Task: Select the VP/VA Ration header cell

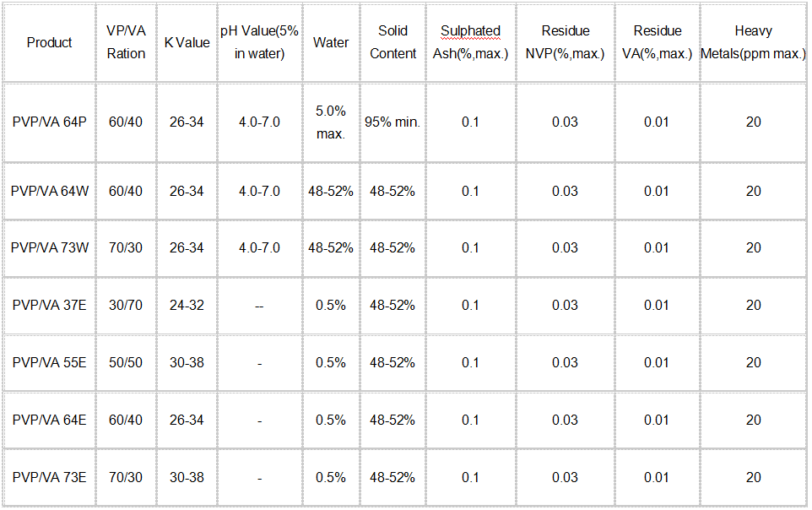Action: click(x=126, y=42)
